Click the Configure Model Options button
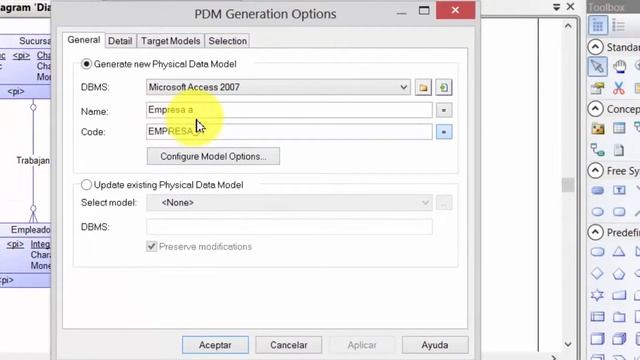The image size is (640, 360). click(213, 156)
